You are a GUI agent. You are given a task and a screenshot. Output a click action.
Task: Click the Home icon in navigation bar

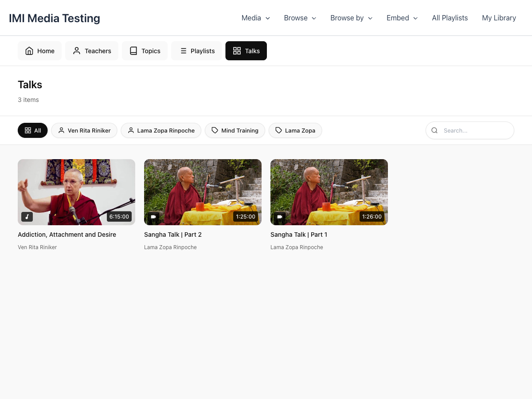pyautogui.click(x=29, y=51)
